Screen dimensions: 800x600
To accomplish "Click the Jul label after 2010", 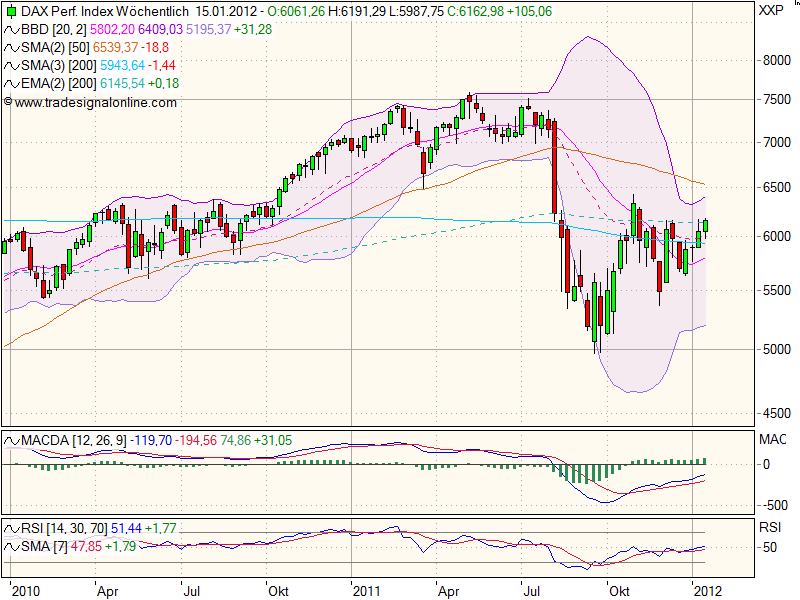I will point(191,591).
